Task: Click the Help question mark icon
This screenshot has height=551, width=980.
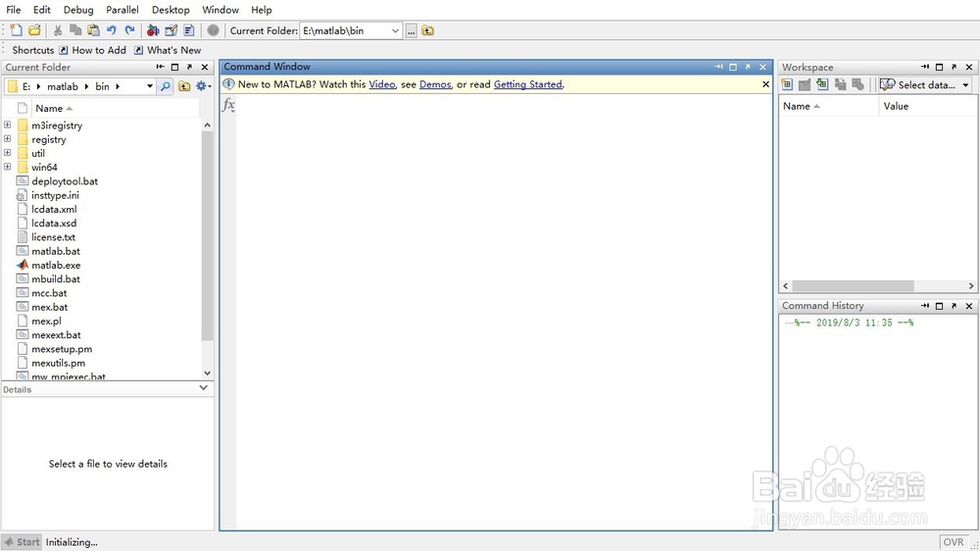Action: click(213, 30)
